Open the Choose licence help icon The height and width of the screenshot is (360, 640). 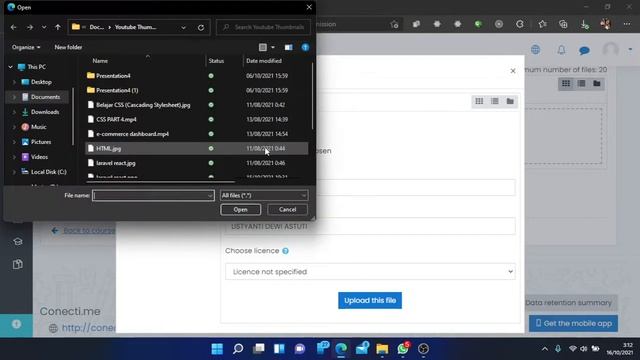285,251
